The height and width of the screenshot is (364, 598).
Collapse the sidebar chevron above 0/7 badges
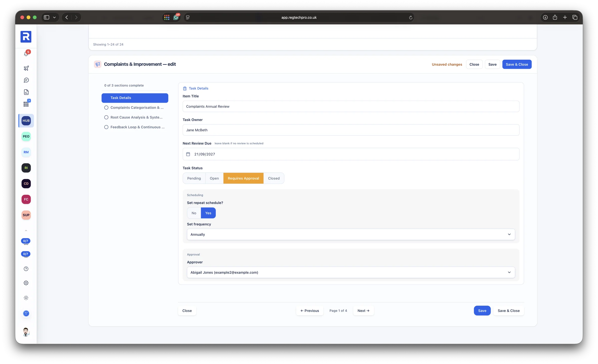26,231
